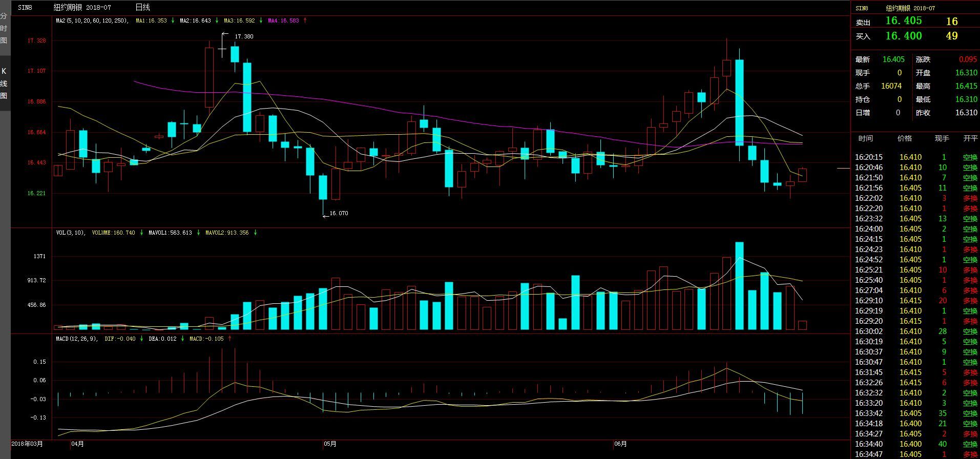
Task: Jump to 05月 on the date axis
Action: [330, 444]
